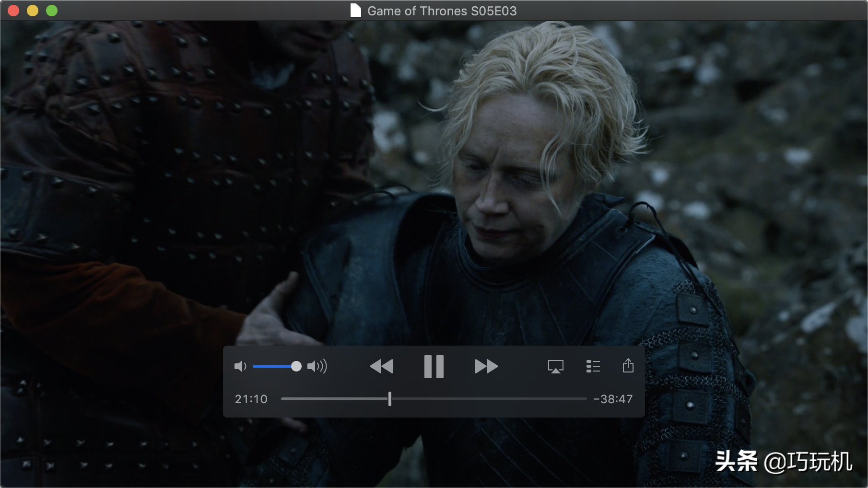868x488 pixels.
Task: Mute using the low volume speaker icon
Action: click(x=240, y=367)
